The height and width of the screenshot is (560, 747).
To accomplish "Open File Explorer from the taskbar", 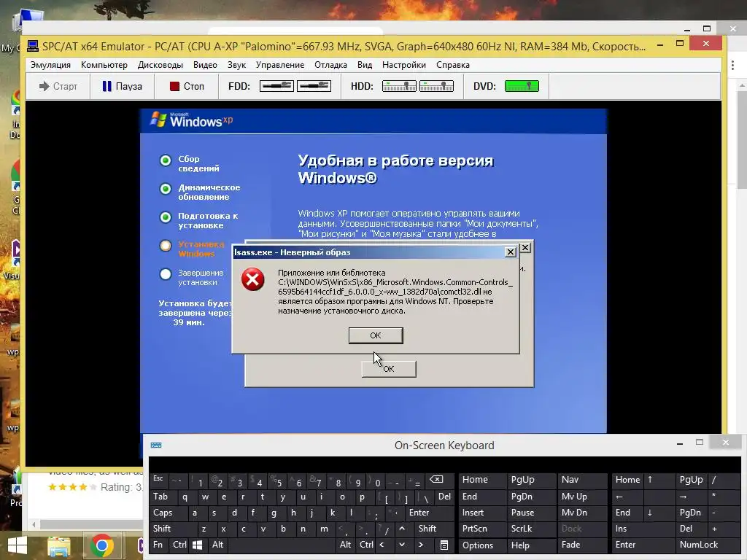I will [x=58, y=546].
